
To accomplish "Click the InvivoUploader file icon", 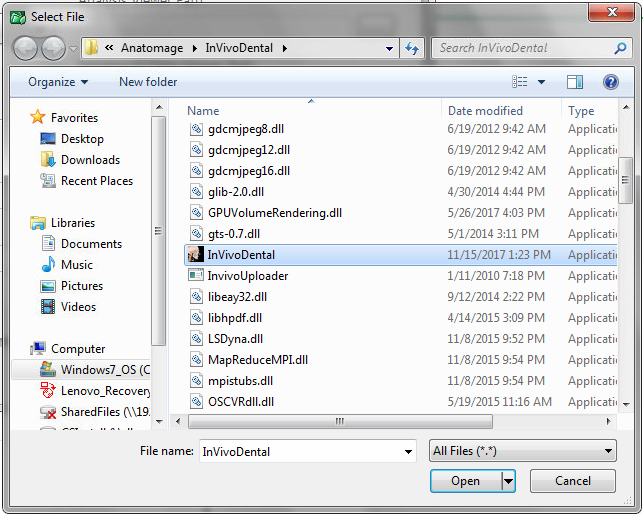I will (196, 275).
